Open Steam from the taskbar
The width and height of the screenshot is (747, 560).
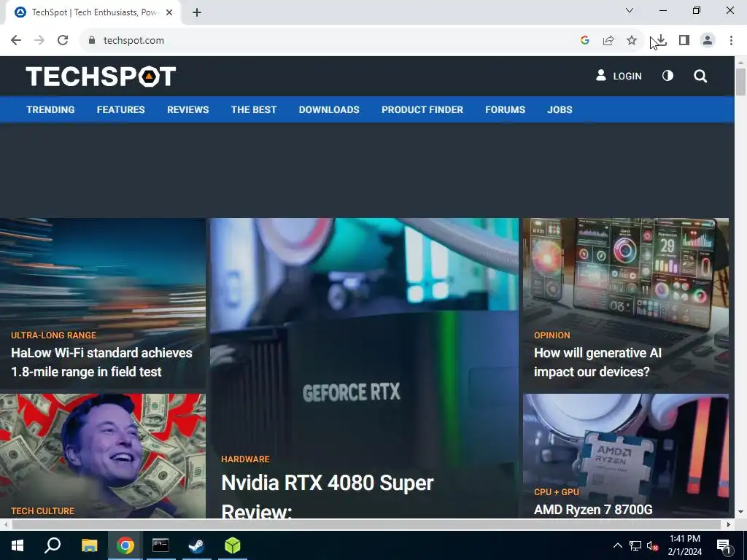point(197,545)
